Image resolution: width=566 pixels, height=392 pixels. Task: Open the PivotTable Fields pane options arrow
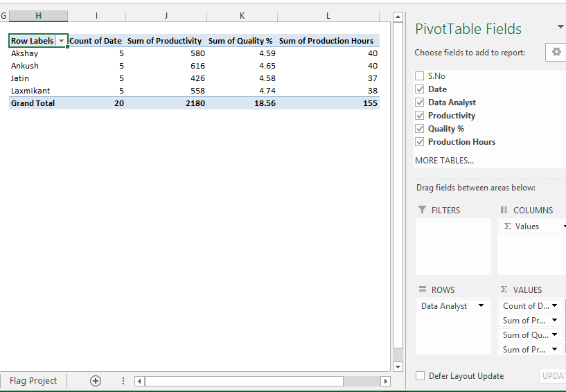560,27
